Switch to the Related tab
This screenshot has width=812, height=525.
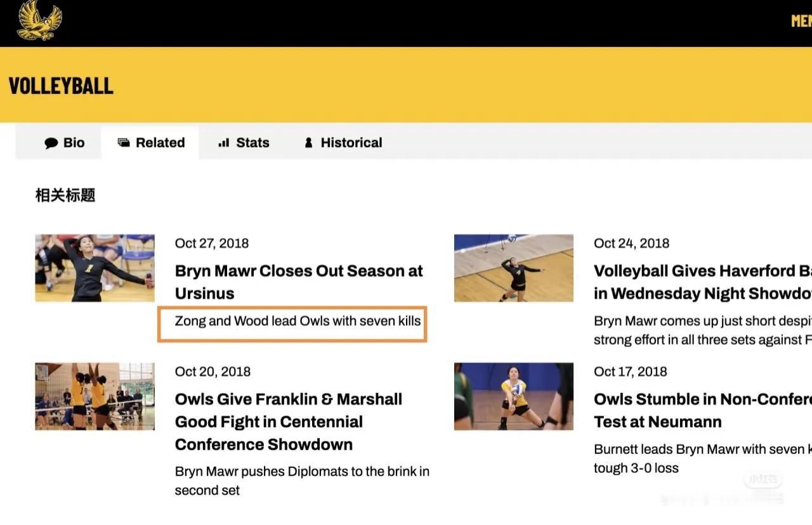pos(151,143)
